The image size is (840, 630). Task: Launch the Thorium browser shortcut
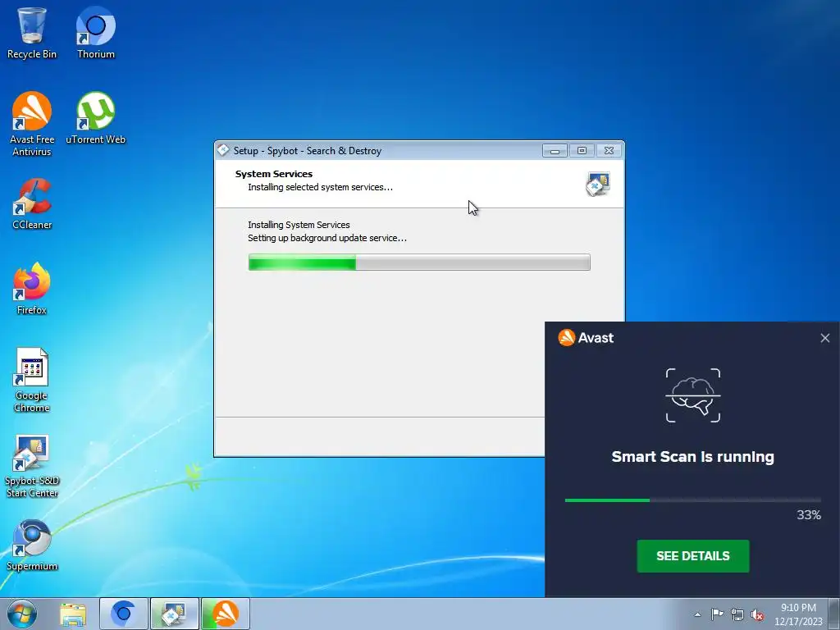pyautogui.click(x=95, y=33)
